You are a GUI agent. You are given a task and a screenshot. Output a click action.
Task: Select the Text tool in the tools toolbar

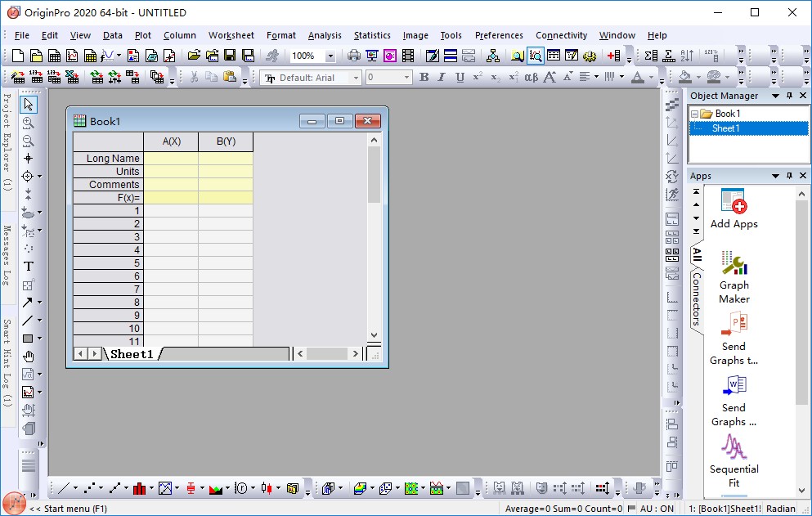point(29,266)
